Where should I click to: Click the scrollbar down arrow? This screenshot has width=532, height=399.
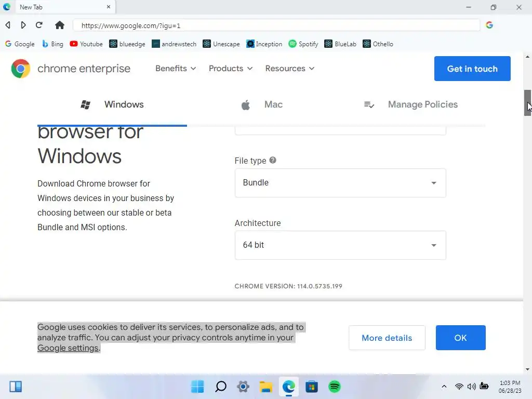point(527,369)
